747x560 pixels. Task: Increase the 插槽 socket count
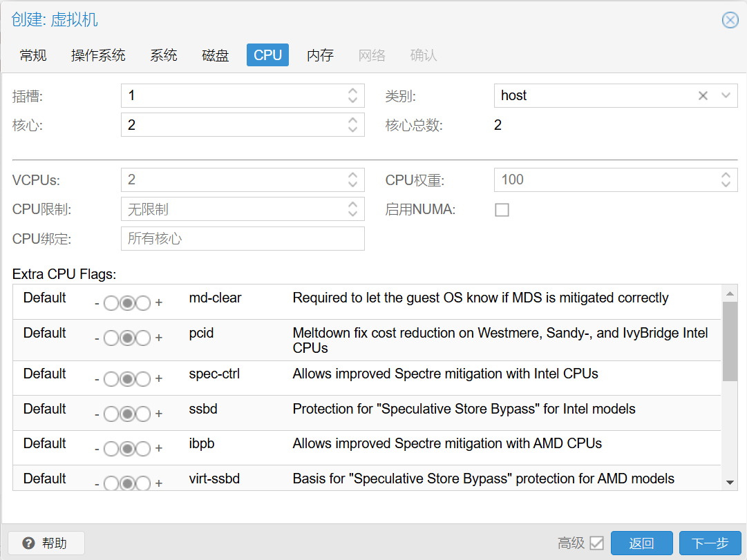(x=352, y=91)
